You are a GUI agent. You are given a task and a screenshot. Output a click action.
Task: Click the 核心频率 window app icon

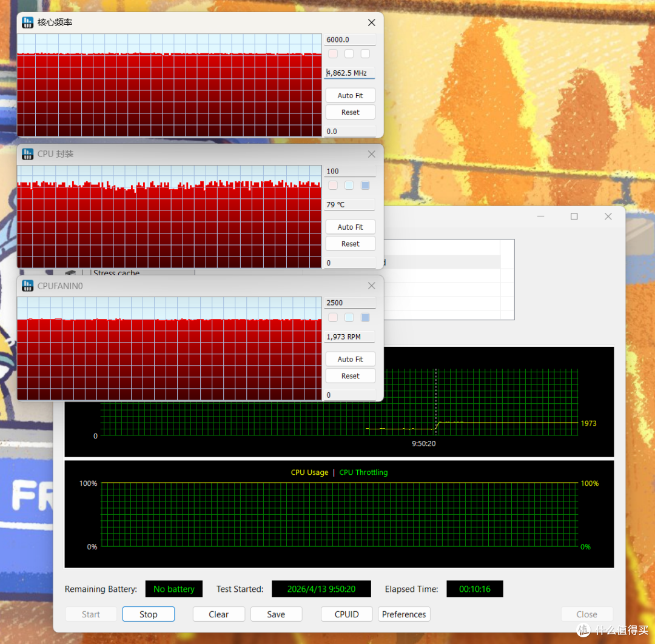(27, 22)
